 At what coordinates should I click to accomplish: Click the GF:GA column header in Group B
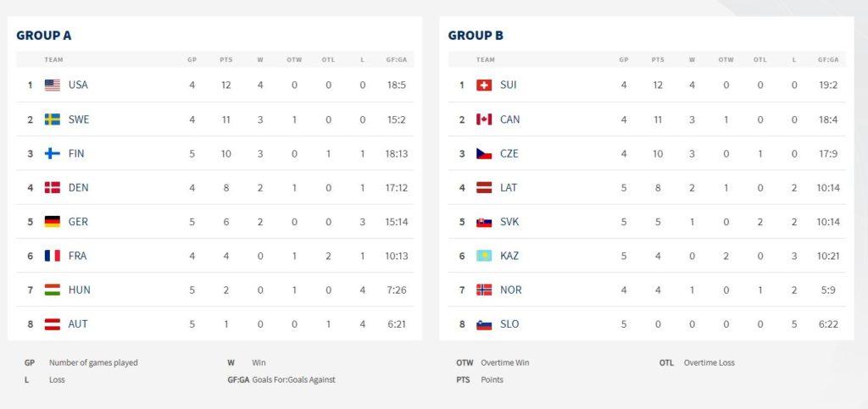(828, 59)
